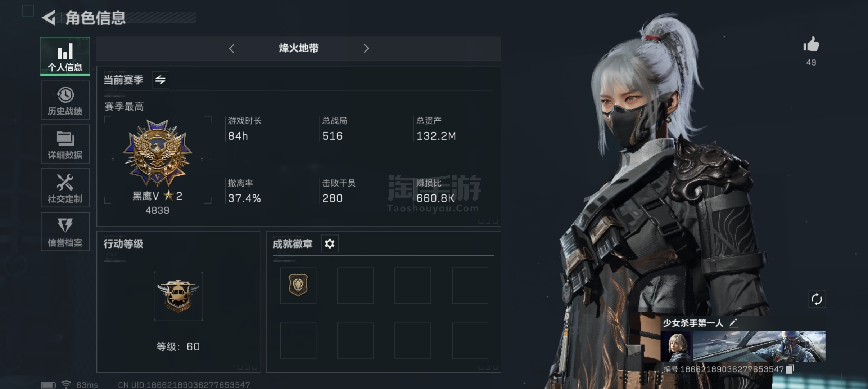
Task: Open the 社交定制 tab
Action: [65, 188]
